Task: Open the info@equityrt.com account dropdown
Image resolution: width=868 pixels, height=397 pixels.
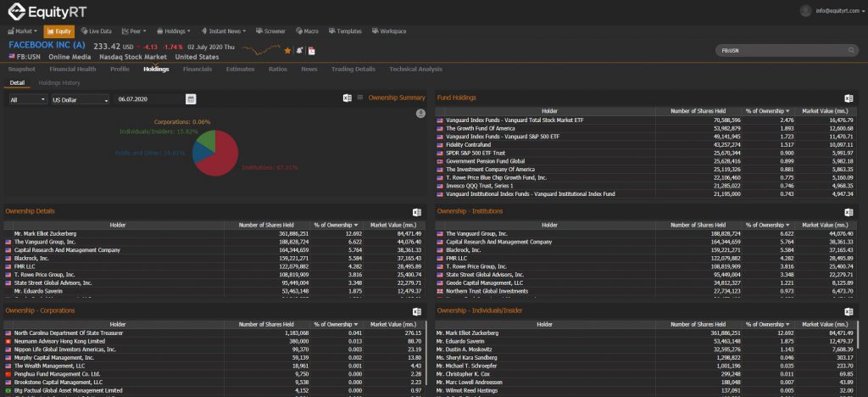Action: (x=840, y=10)
